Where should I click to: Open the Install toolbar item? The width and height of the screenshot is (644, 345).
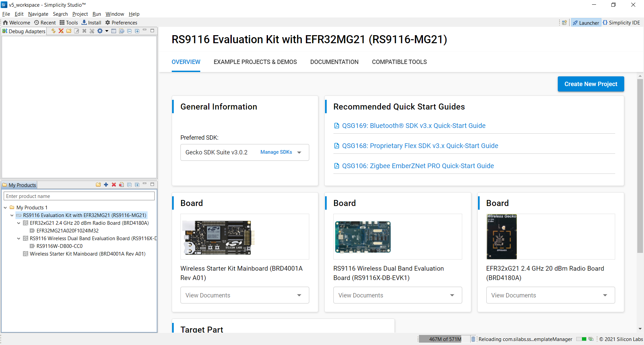[x=92, y=23]
